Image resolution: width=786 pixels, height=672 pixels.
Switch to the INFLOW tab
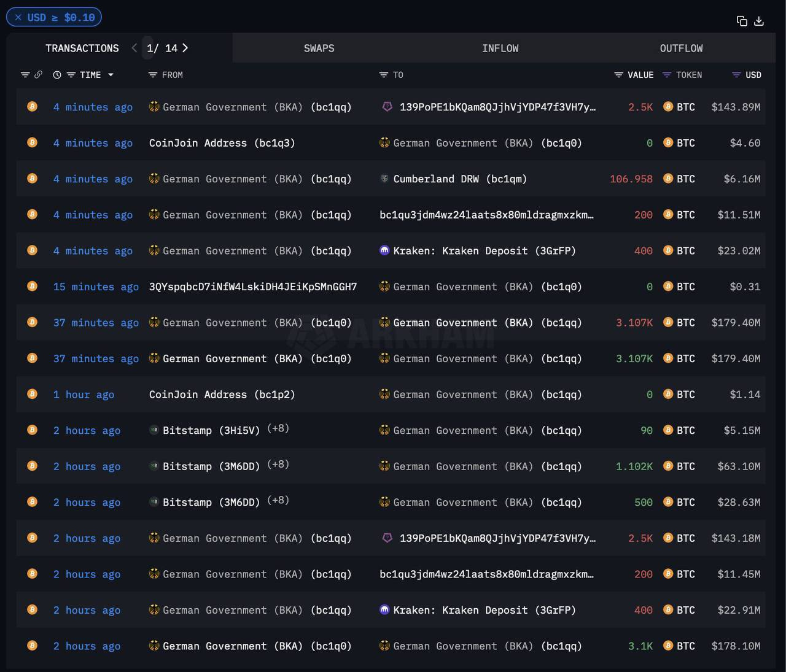click(500, 48)
